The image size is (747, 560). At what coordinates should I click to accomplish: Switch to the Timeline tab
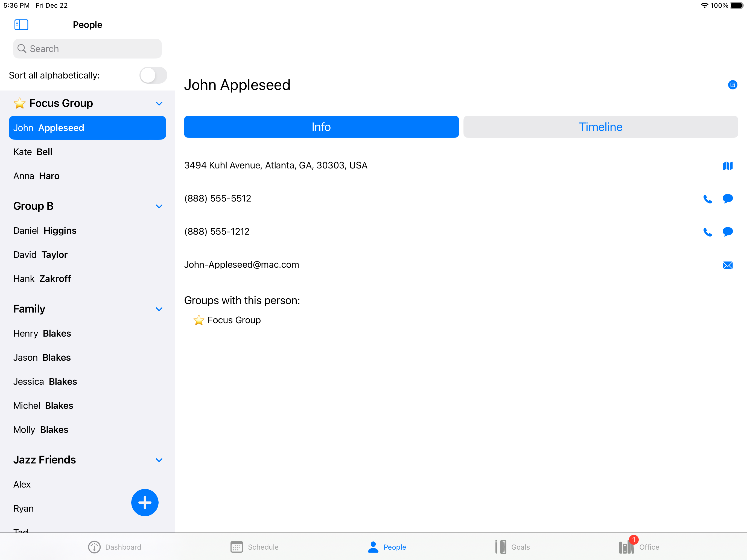(600, 127)
